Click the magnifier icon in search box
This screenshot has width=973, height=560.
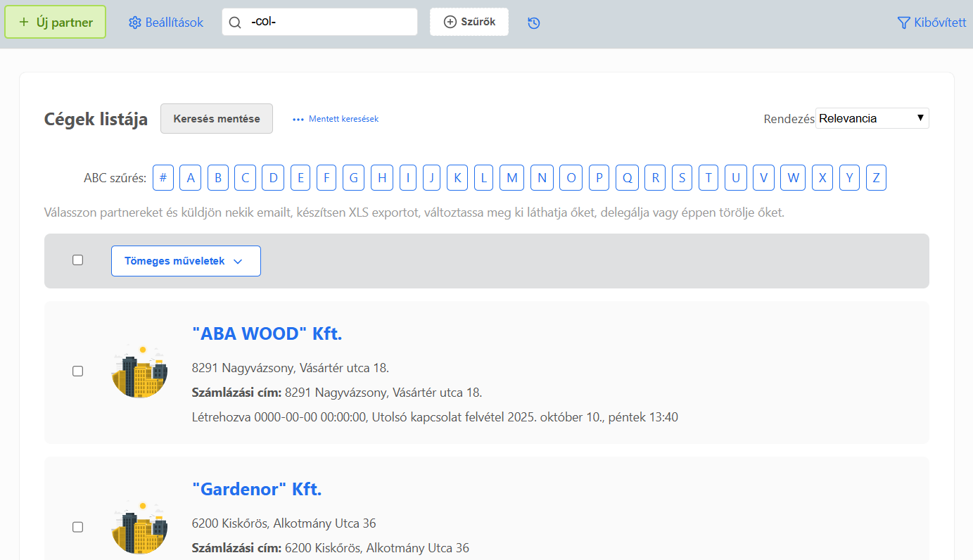236,23
